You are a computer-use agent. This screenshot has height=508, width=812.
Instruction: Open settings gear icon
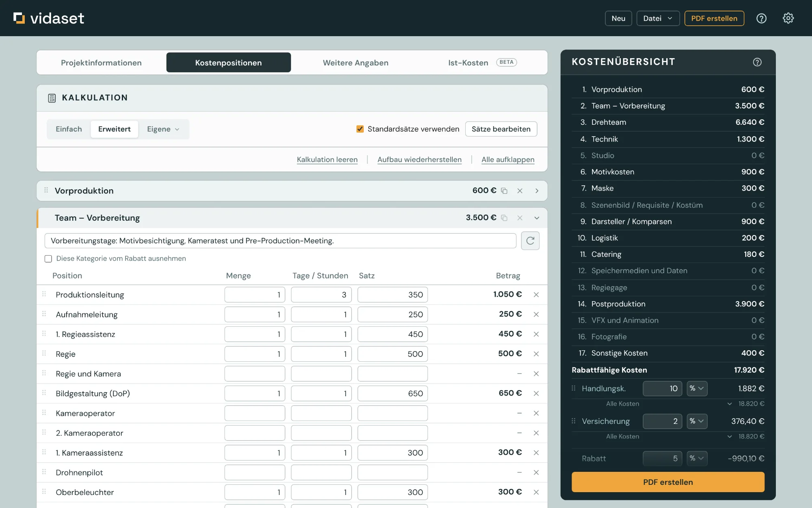coord(788,18)
